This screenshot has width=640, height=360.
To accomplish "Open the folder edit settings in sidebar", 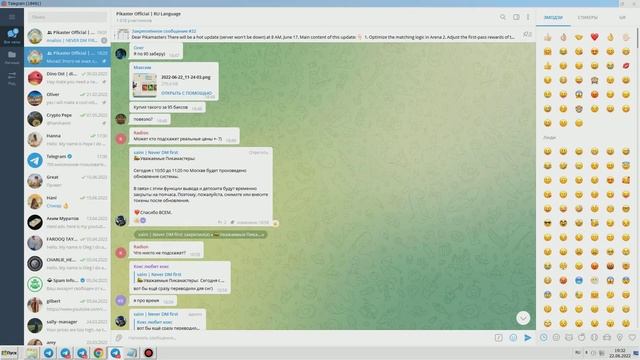I will point(12,78).
